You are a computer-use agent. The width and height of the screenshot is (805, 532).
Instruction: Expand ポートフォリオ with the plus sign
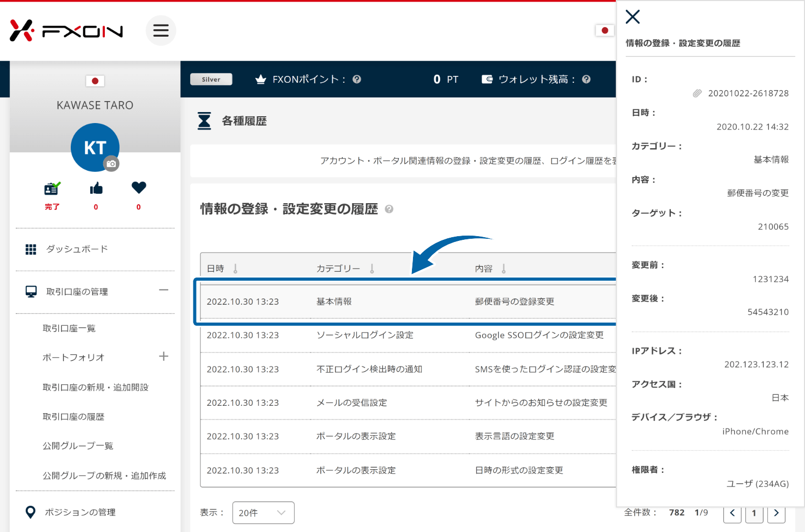[164, 356]
